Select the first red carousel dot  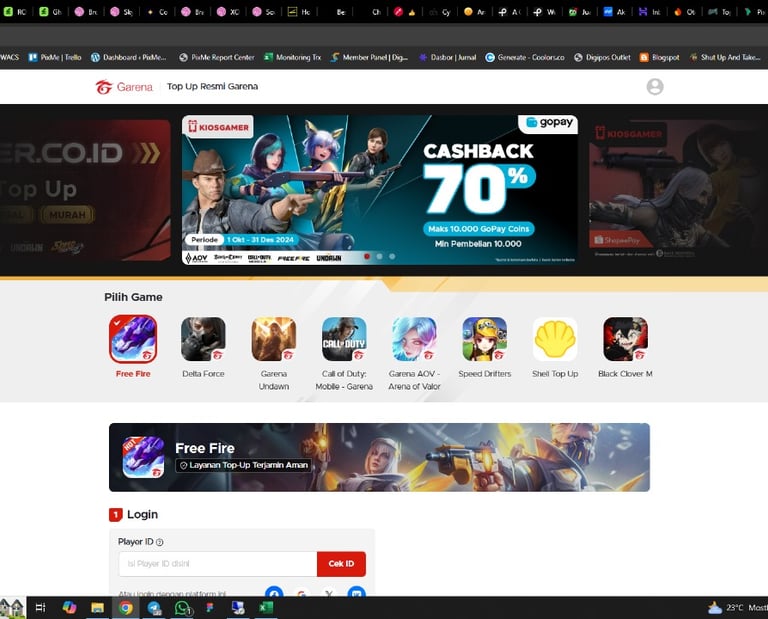367,256
